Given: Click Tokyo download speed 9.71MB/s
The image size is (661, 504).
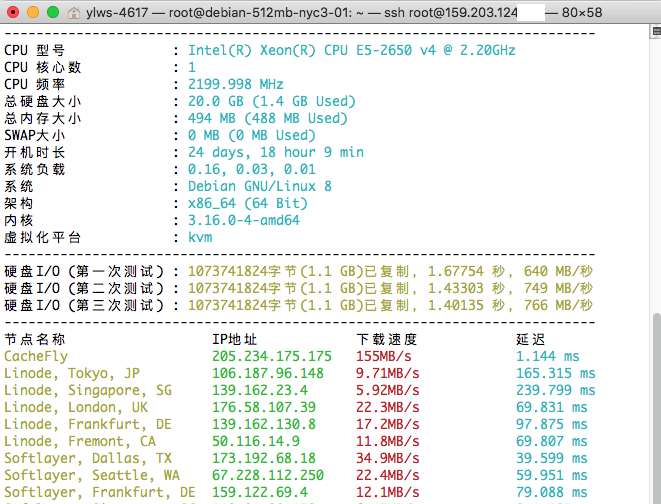Looking at the screenshot, I should pyautogui.click(x=388, y=373).
